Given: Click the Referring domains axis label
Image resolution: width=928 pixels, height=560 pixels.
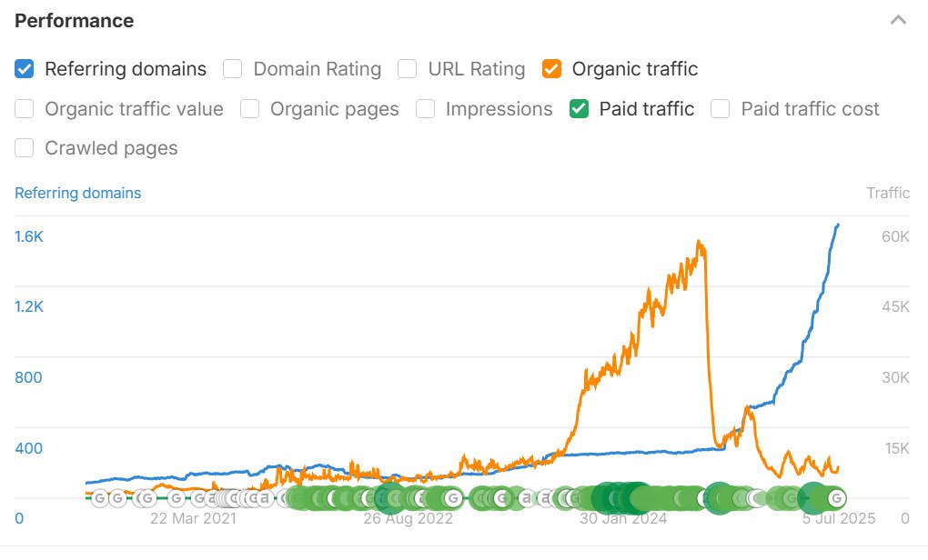Looking at the screenshot, I should (78, 194).
